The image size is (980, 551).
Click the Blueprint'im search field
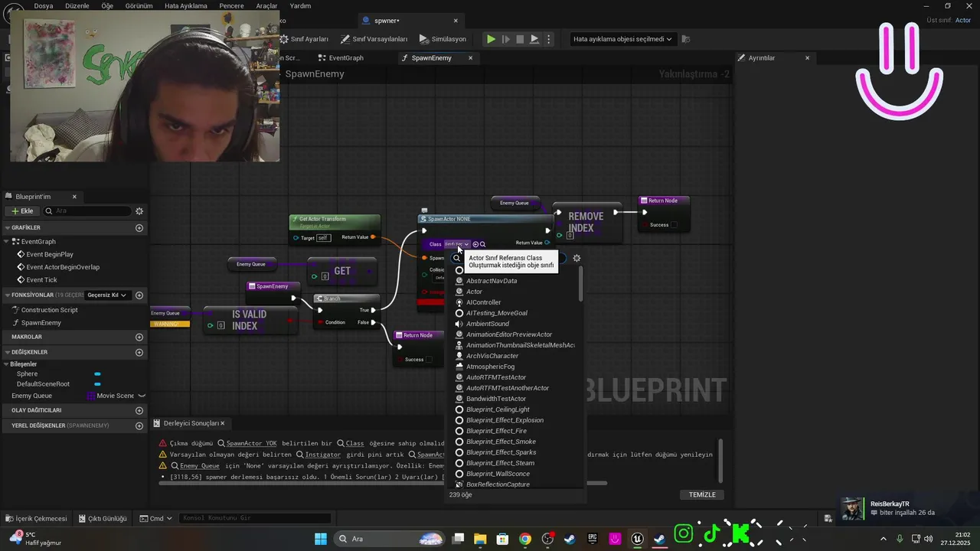tap(87, 211)
